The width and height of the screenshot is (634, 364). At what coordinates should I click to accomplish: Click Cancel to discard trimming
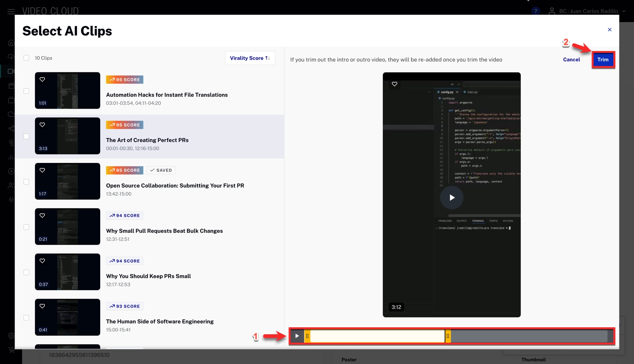[571, 59]
